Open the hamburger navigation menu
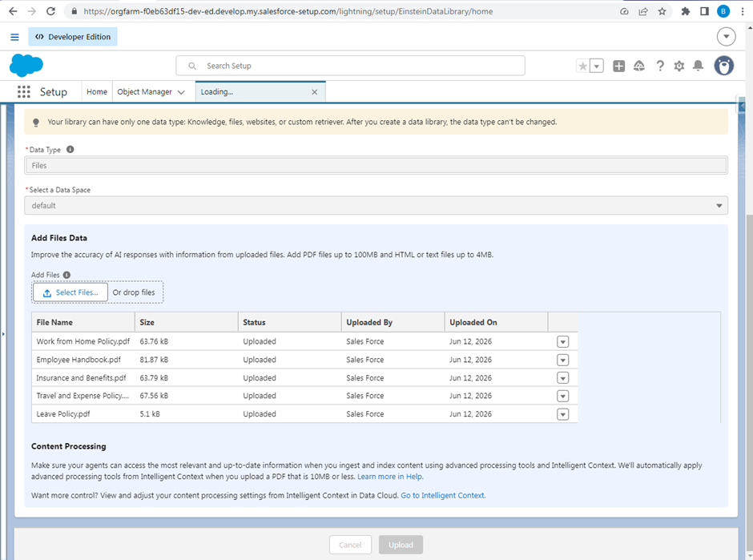Screen dimensions: 753x560 [15, 37]
